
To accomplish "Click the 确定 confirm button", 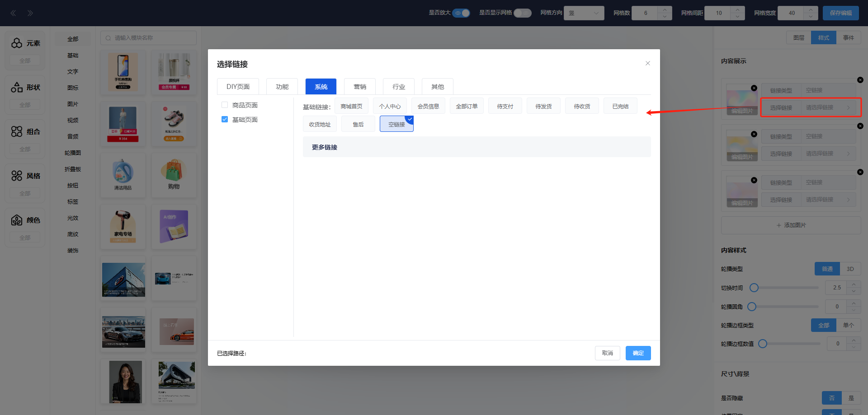I will point(638,353).
